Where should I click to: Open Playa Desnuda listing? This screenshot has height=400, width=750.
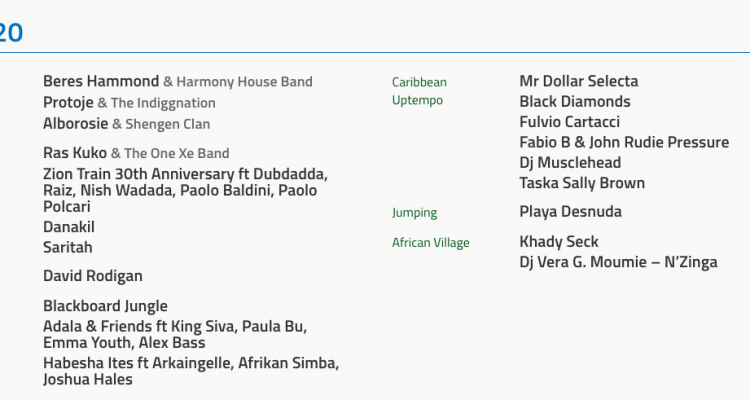[x=571, y=212]
